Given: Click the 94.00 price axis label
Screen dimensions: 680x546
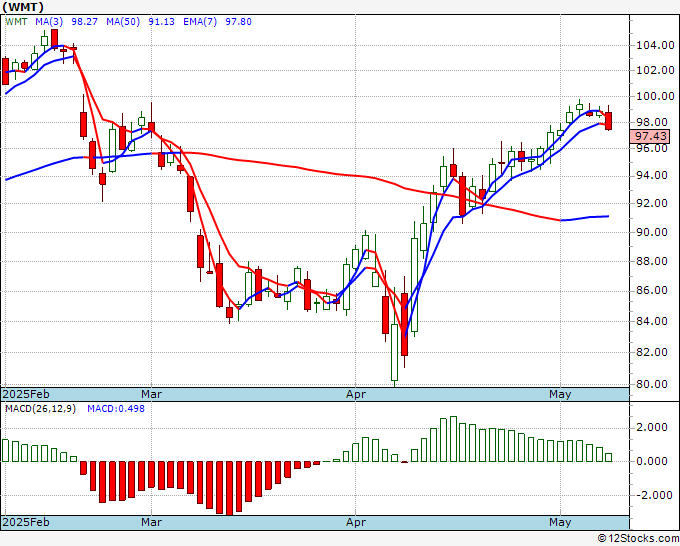Looking at the screenshot, I should (x=651, y=175).
